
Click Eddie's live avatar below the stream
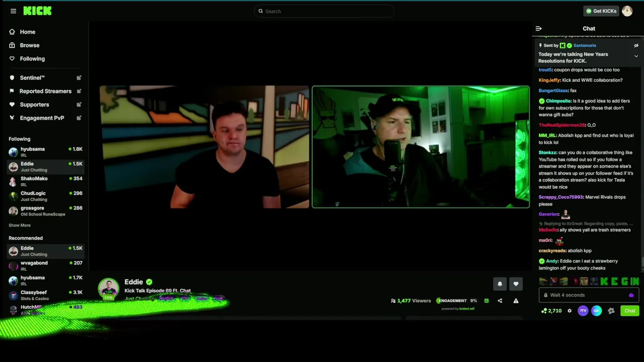point(108,289)
